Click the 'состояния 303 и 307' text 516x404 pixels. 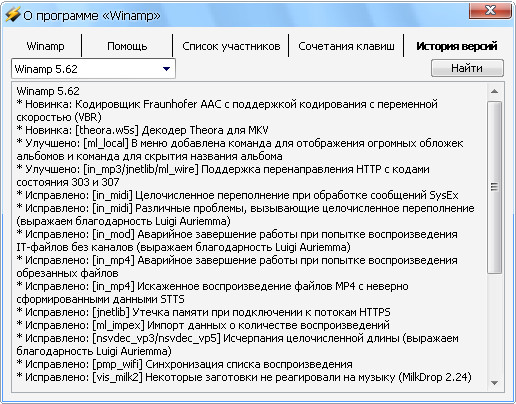point(68,182)
